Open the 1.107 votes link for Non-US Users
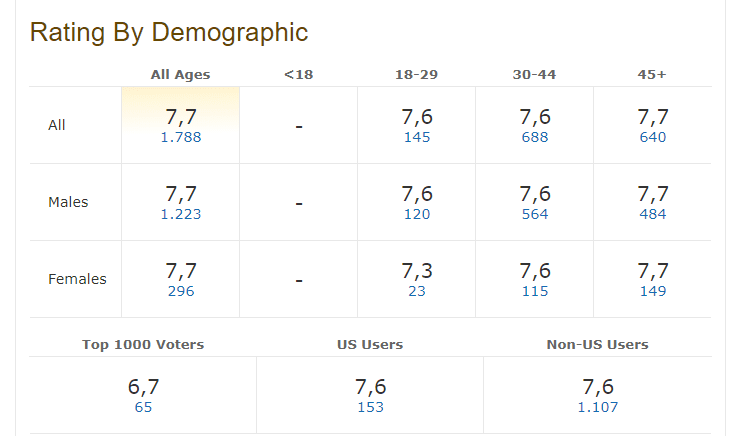This screenshot has width=738, height=436. 597,407
